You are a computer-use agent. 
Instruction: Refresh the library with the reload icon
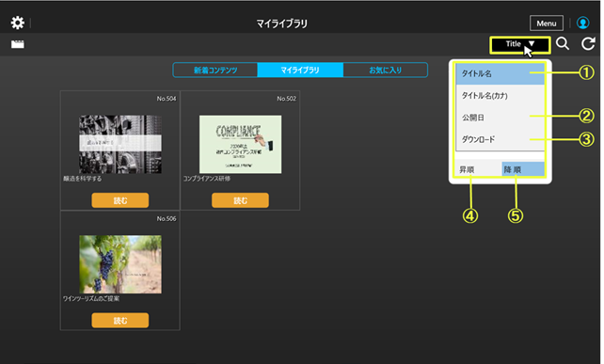588,44
